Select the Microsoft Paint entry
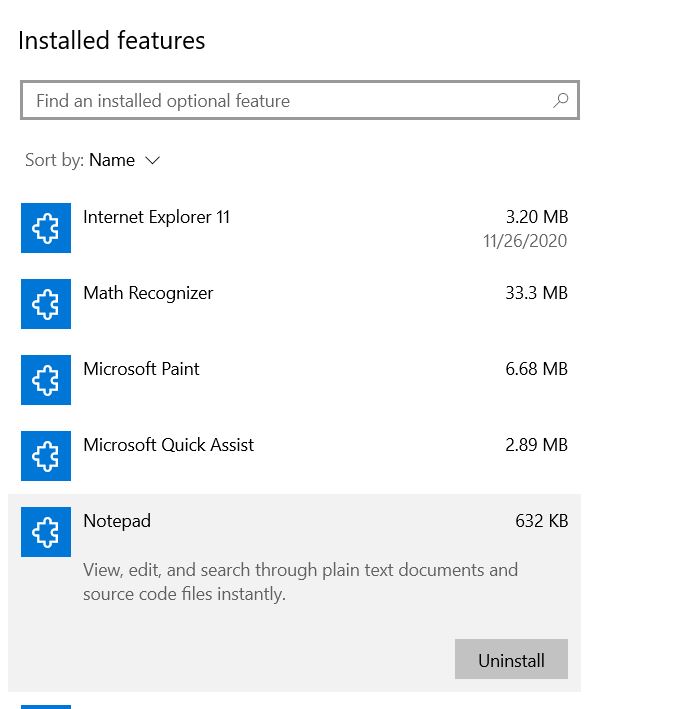Image resolution: width=696 pixels, height=709 pixels. [x=294, y=380]
